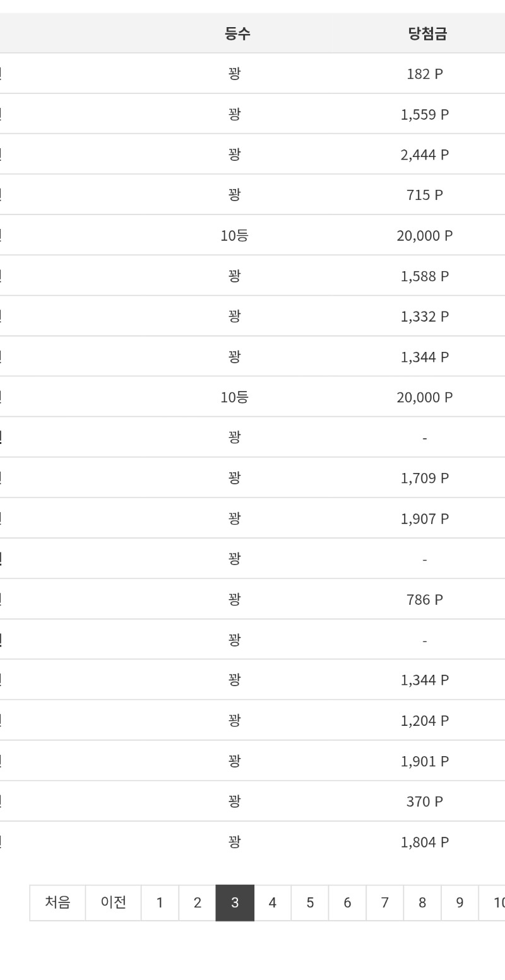Viewport: 505px width, 980px height.
Task: Select the row with 2,444 P prize
Action: (425, 154)
